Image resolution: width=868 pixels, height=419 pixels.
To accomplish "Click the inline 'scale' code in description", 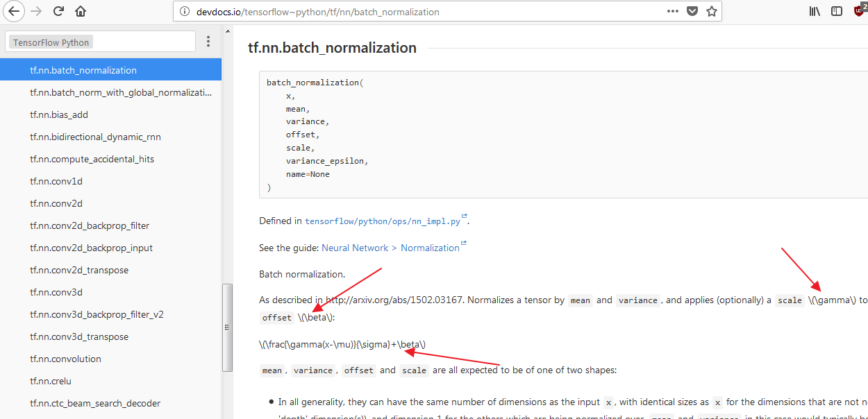I will click(x=790, y=300).
